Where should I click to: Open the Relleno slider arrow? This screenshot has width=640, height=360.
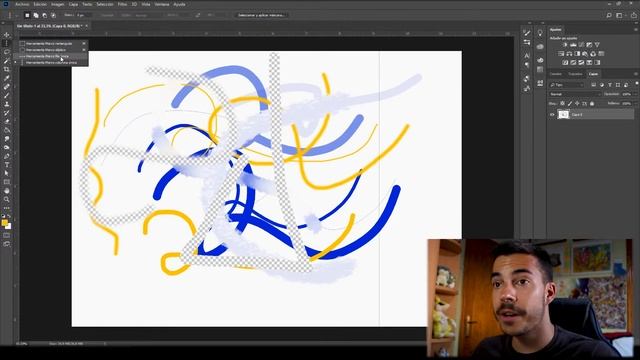pos(637,104)
